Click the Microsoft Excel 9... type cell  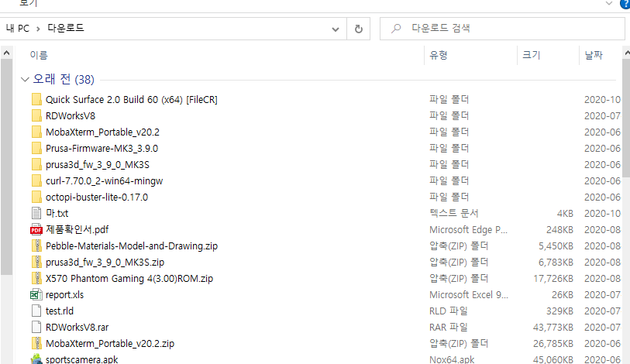tap(469, 295)
